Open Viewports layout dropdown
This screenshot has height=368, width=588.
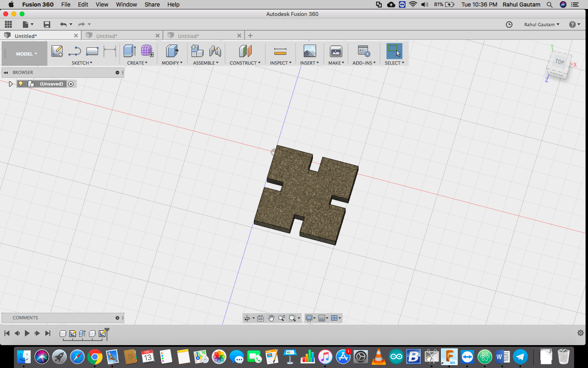point(336,318)
